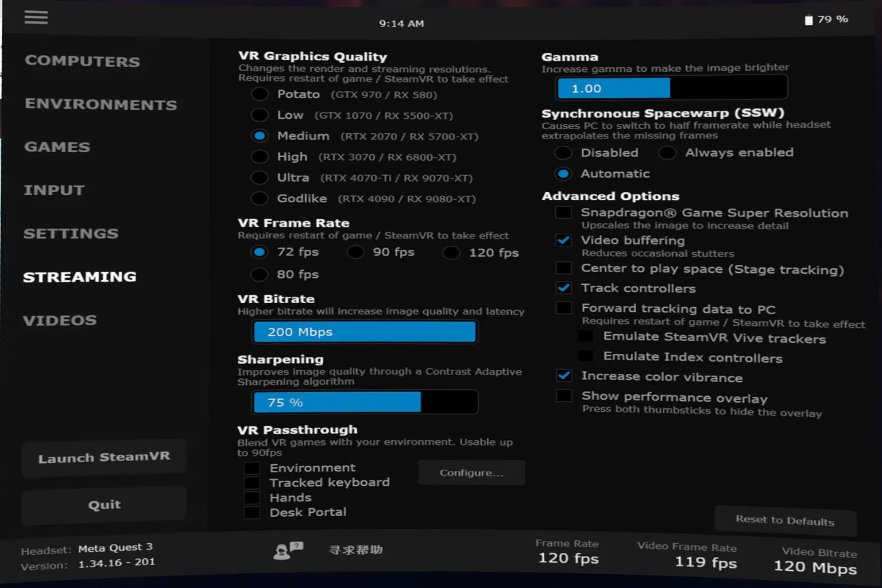This screenshot has width=882, height=588.
Task: Set Spacewarp to Automatic
Action: pos(563,173)
